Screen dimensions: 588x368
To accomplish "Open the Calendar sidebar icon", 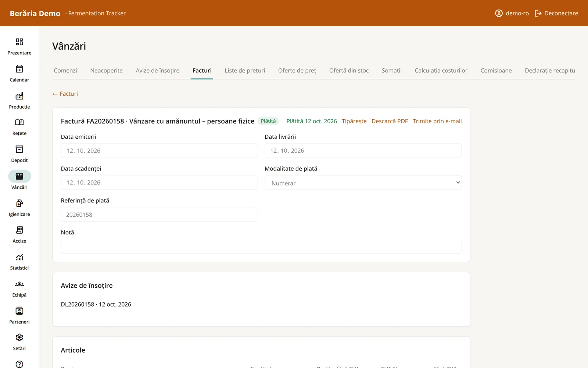I will pos(19,69).
